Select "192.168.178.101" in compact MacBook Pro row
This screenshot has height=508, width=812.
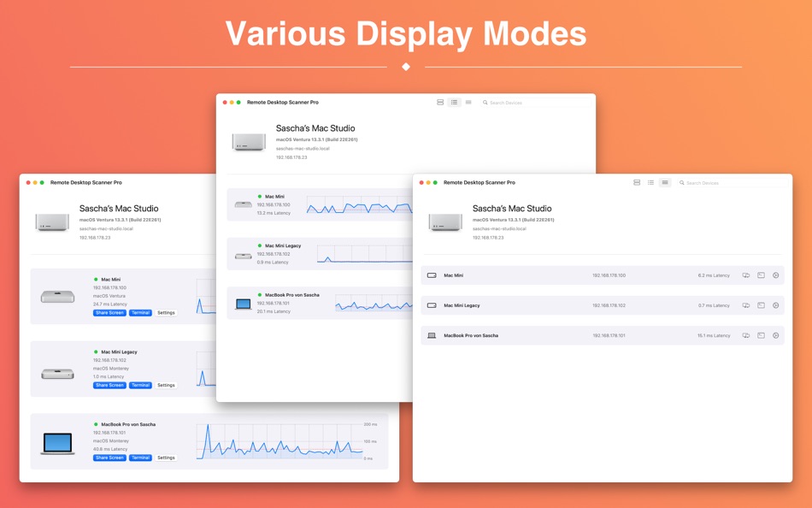click(609, 335)
